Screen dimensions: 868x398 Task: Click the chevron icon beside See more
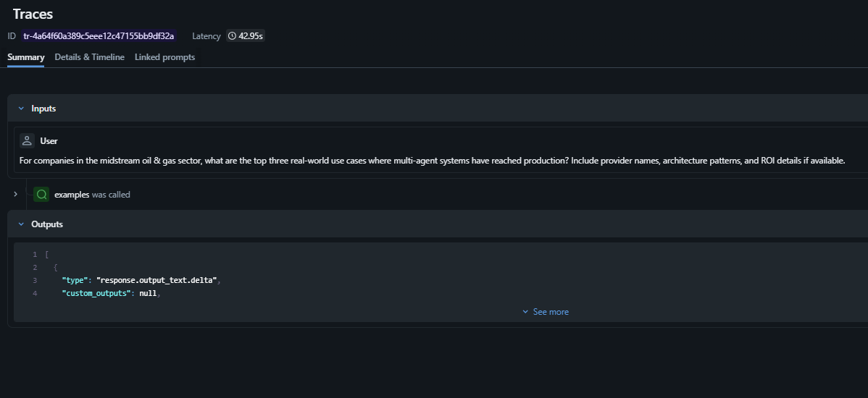pos(525,312)
